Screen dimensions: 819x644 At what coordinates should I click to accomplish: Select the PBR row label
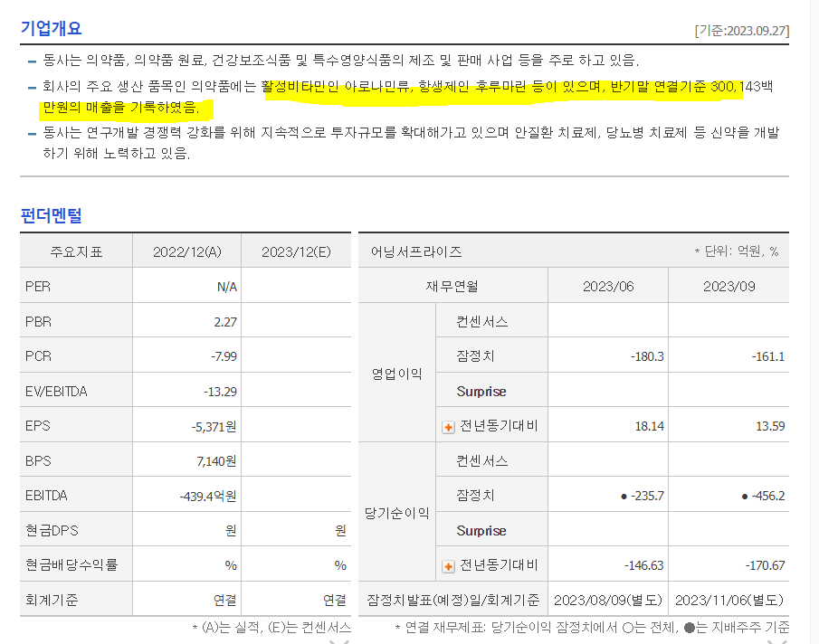click(38, 321)
